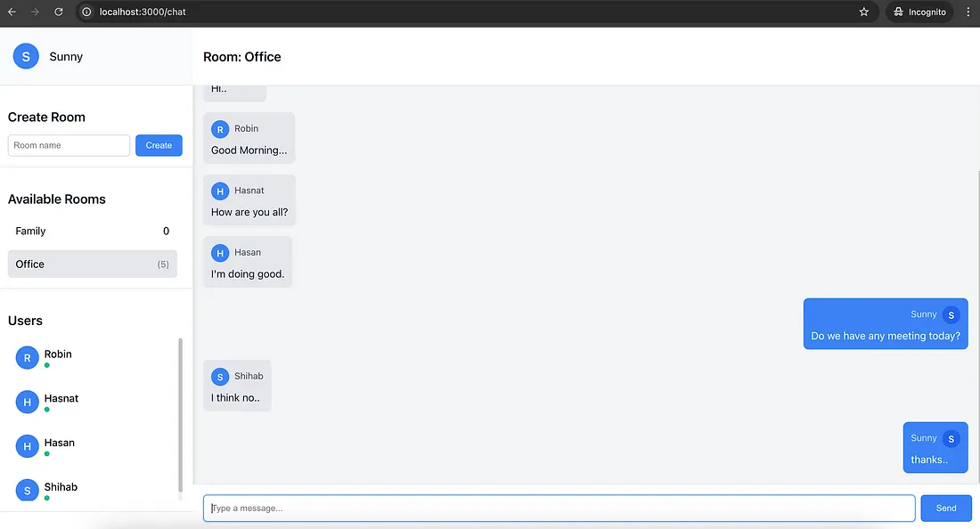Click the browser reload icon
Image resolution: width=980 pixels, height=529 pixels.
click(x=59, y=12)
